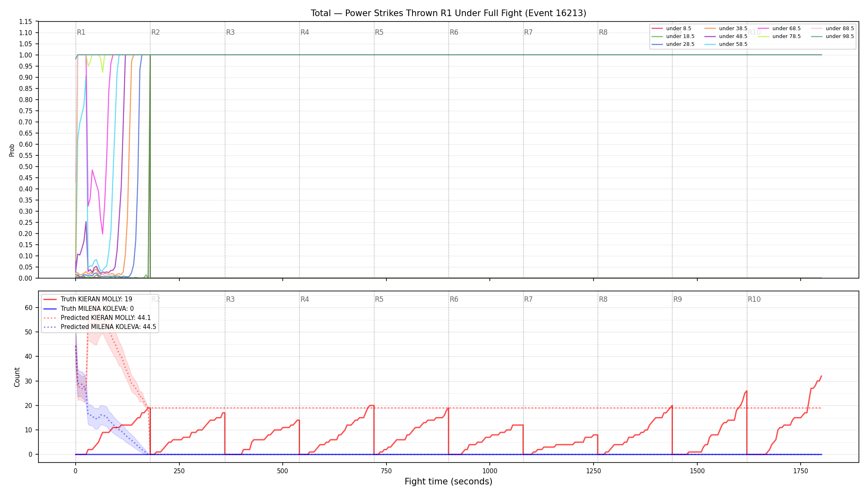Click the 0.75 tick on the Prob axis
The width and height of the screenshot is (868, 496).
point(26,111)
